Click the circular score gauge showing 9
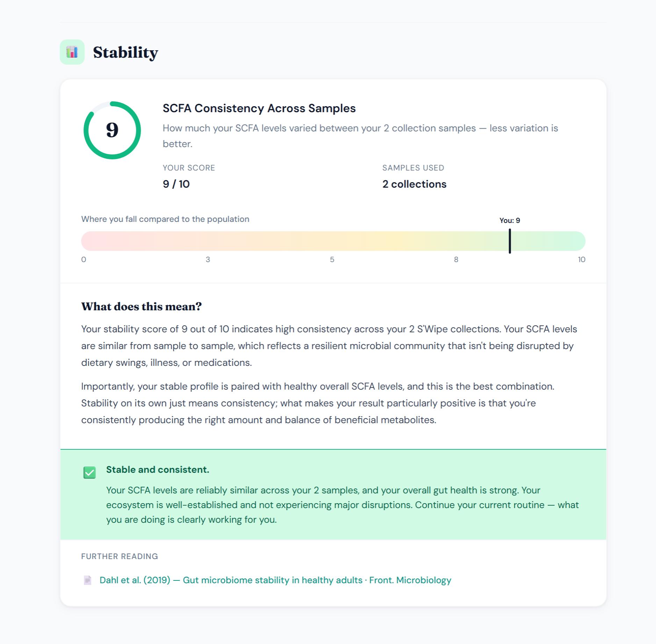Screen dimensions: 656x644 pos(112,130)
